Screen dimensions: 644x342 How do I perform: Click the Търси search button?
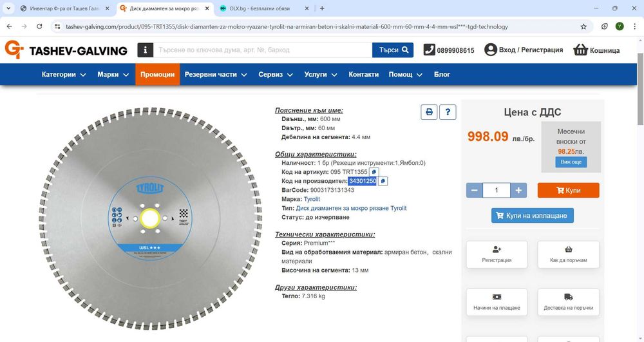[x=393, y=50]
